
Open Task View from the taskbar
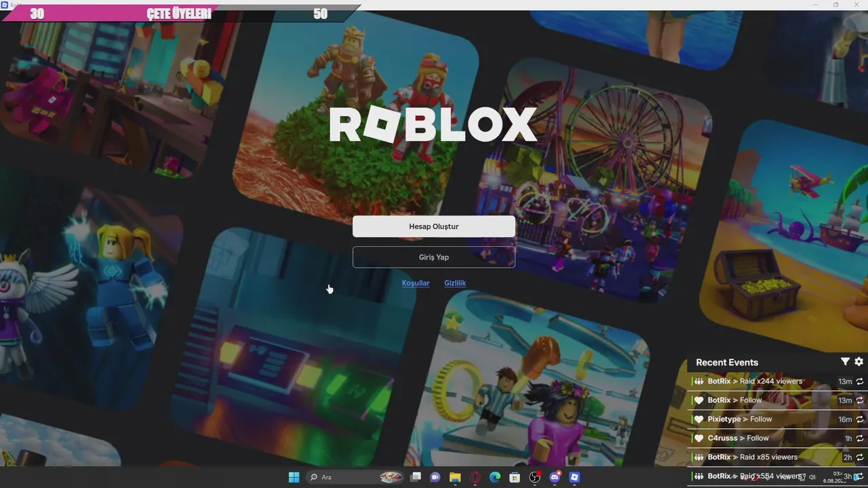(x=416, y=477)
